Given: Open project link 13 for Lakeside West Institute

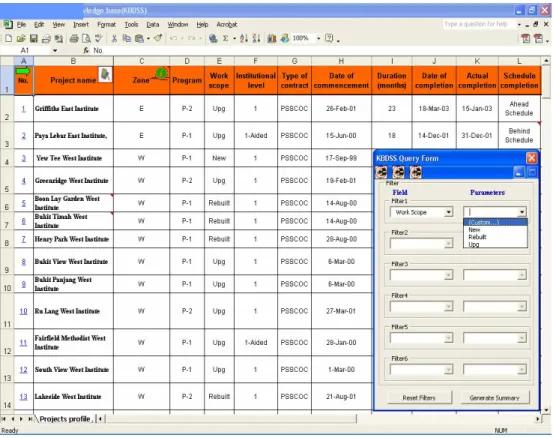Looking at the screenshot, I should [23, 397].
